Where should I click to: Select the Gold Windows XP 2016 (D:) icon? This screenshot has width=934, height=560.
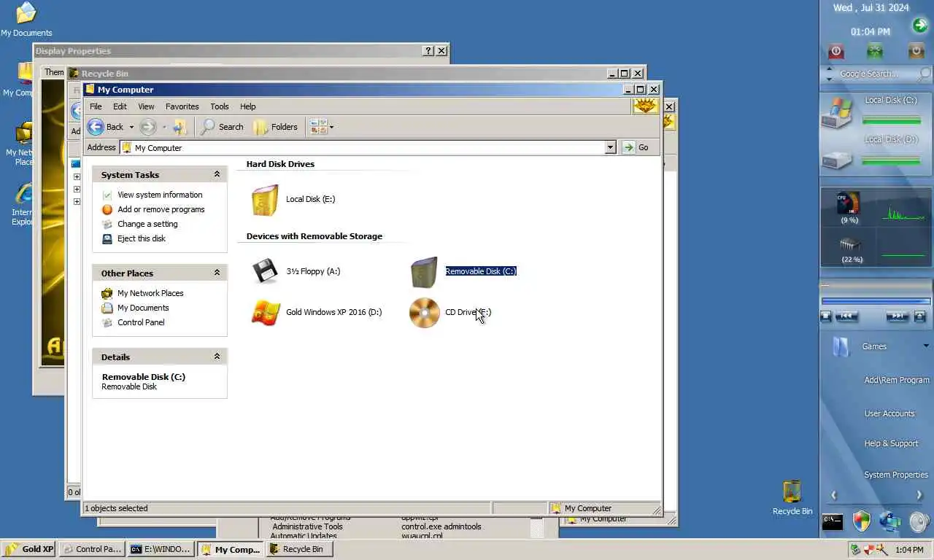265,313
